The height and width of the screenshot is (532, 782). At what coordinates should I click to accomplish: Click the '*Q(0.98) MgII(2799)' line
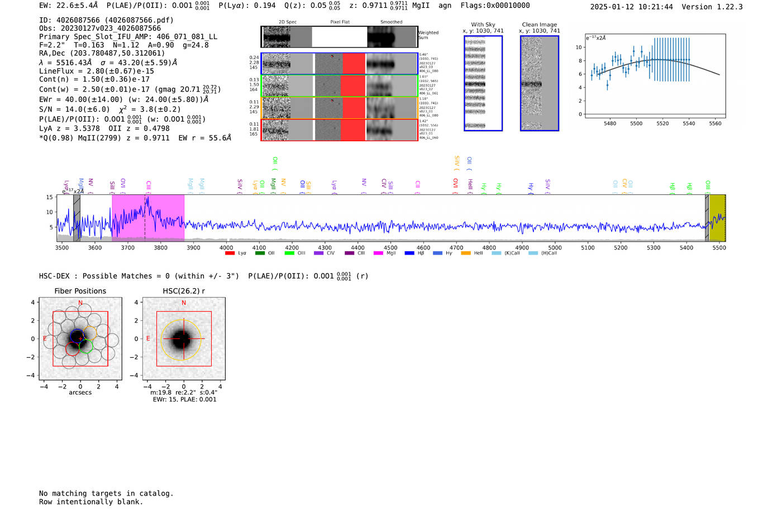135,138
